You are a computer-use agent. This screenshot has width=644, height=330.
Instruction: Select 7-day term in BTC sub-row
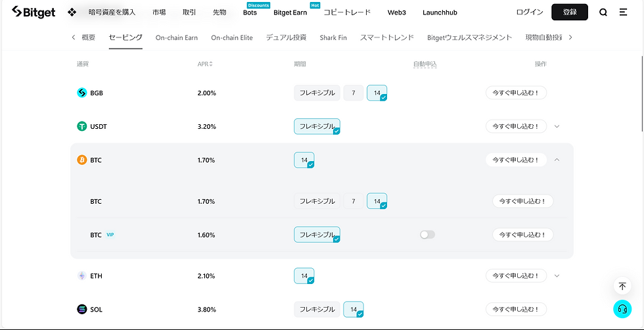point(354,201)
